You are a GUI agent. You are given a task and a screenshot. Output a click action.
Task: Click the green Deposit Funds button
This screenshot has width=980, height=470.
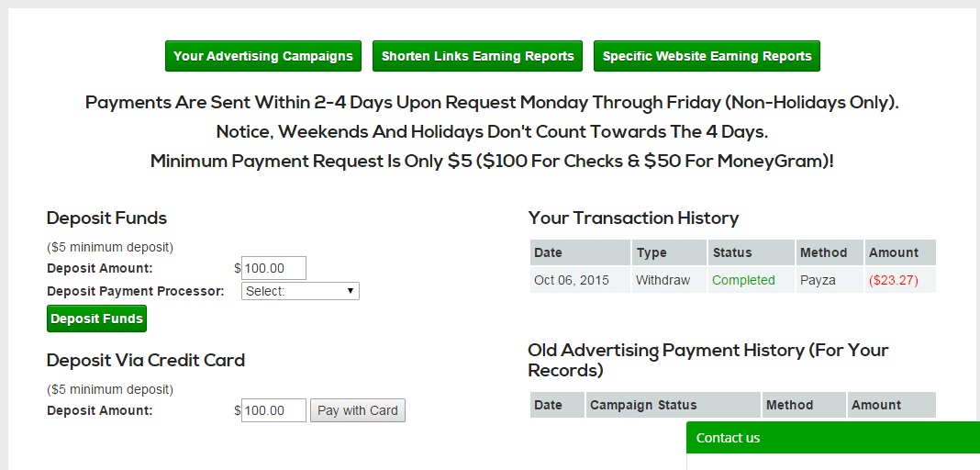pyautogui.click(x=96, y=319)
